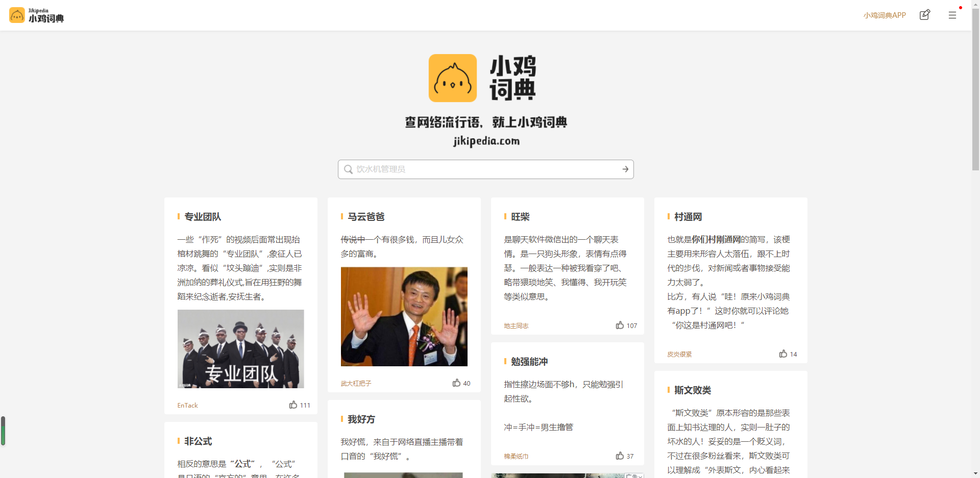This screenshot has height=478, width=980.
Task: Submit search with the arrow icon
Action: pyautogui.click(x=625, y=169)
